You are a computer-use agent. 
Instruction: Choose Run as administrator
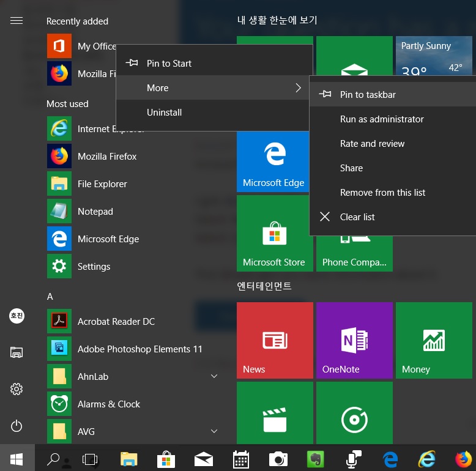click(382, 119)
